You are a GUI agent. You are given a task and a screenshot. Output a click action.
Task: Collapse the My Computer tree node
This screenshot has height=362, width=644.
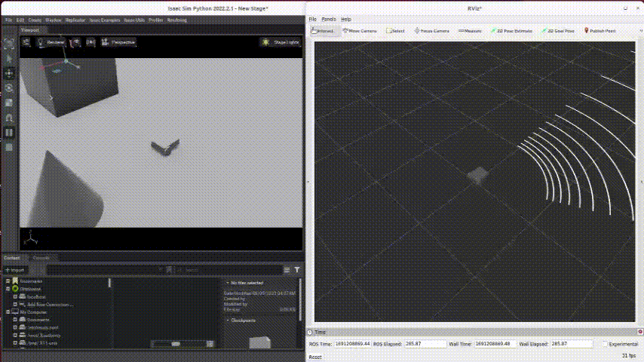[8, 312]
